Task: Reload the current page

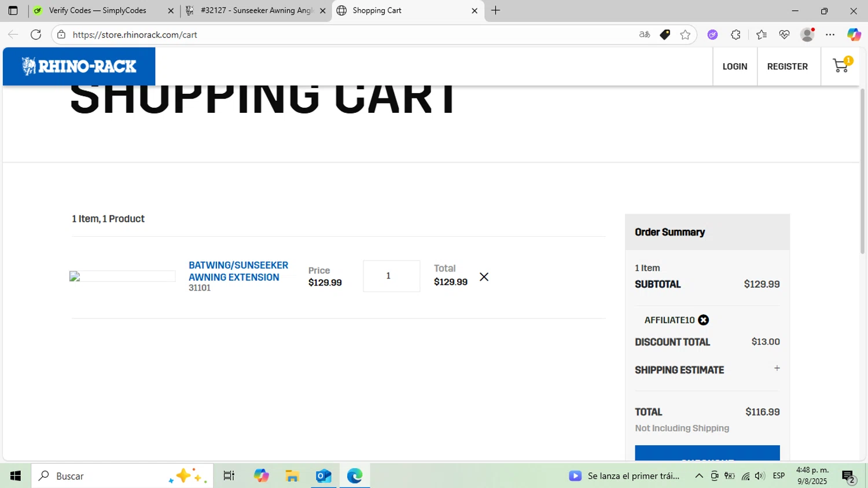Action: (36, 35)
